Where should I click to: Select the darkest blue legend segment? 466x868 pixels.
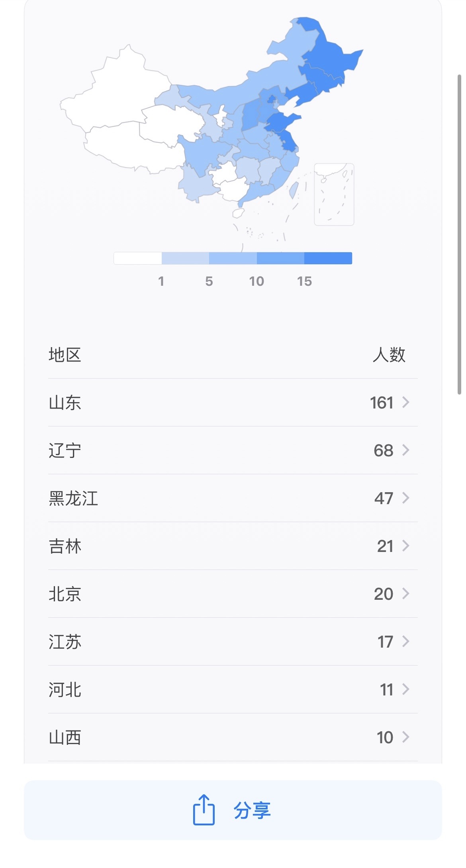(x=328, y=258)
